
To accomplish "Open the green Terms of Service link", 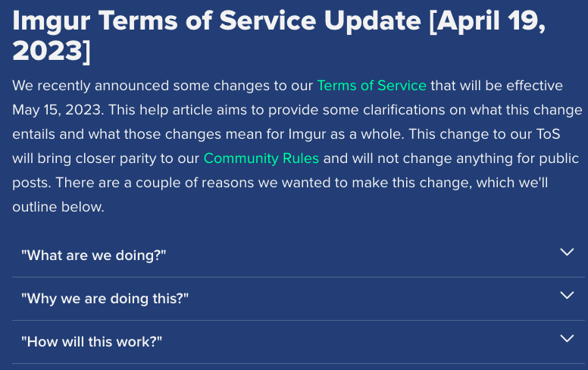I will 371,86.
